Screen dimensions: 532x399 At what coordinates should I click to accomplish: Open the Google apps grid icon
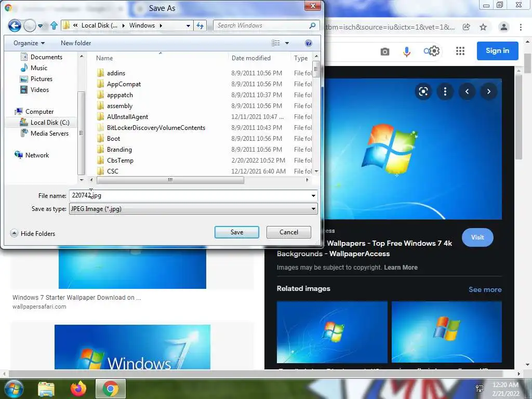pyautogui.click(x=460, y=51)
